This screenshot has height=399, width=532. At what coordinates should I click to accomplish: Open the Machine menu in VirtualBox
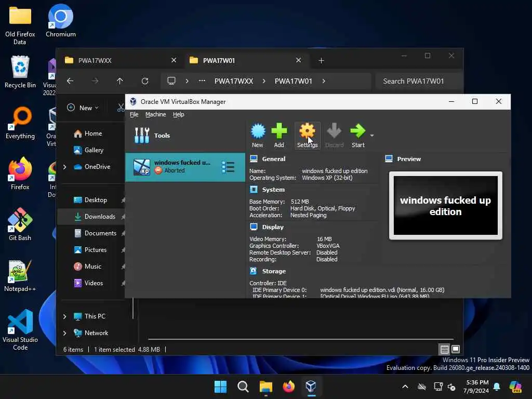tap(156, 114)
